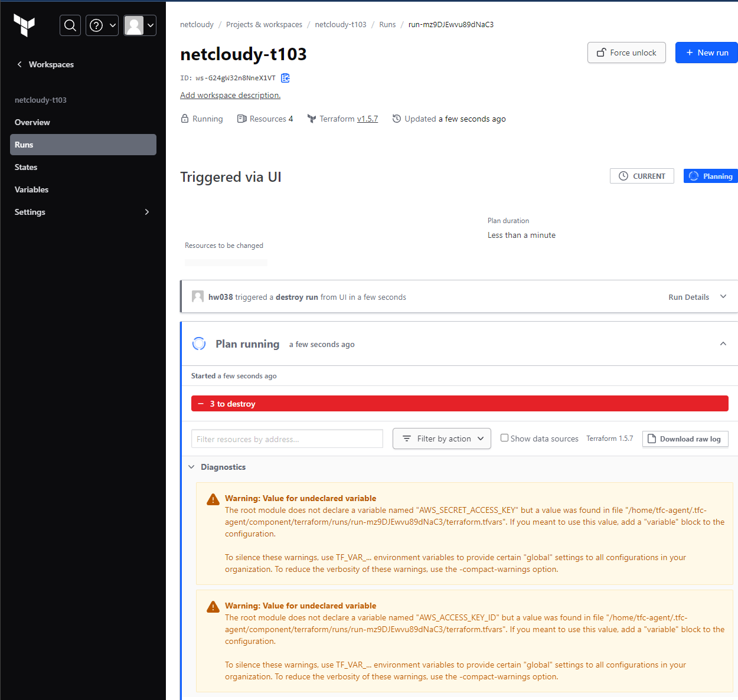The image size is (738, 700).
Task: Click the Force unlock button
Action: 626,53
